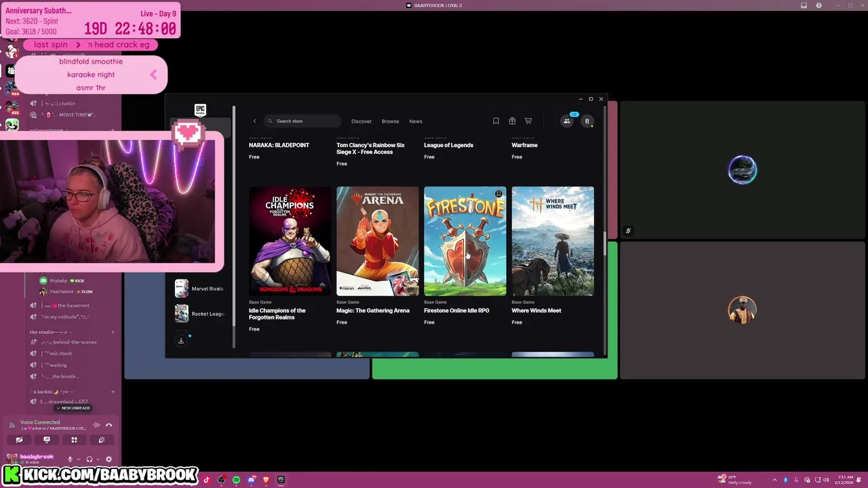The height and width of the screenshot is (488, 868).
Task: Open Epic Games Launcher taskbar icon
Action: point(281,480)
